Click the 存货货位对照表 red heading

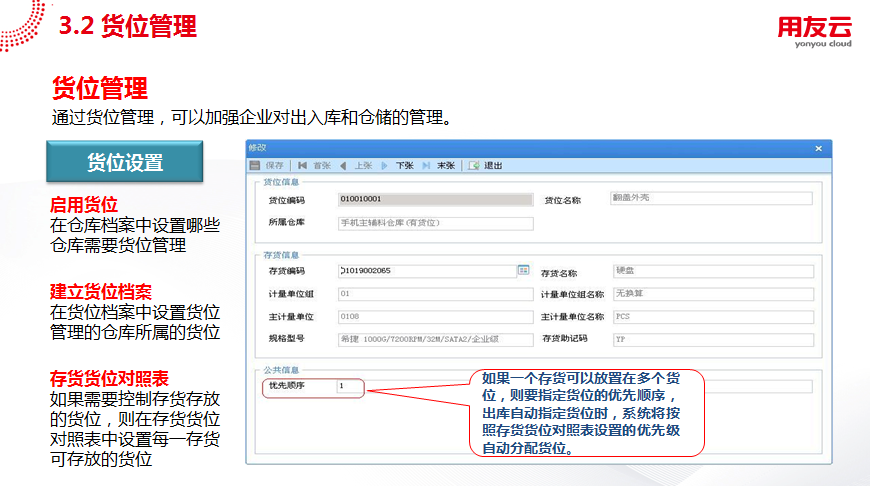click(109, 378)
